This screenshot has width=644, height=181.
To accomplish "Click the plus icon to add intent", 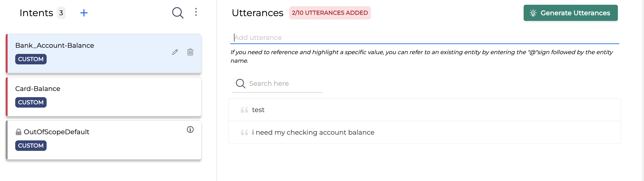I will coord(84,13).
